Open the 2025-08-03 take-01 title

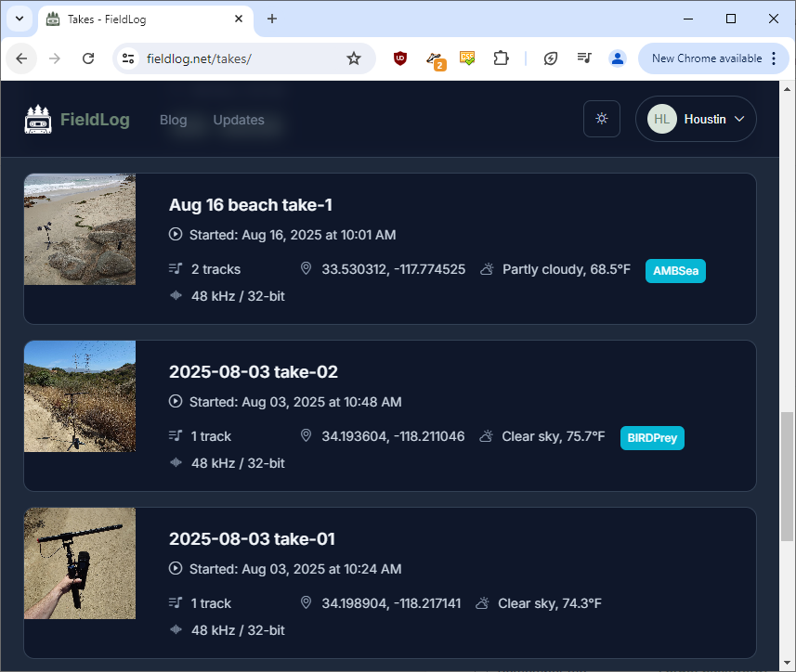pyautogui.click(x=253, y=538)
